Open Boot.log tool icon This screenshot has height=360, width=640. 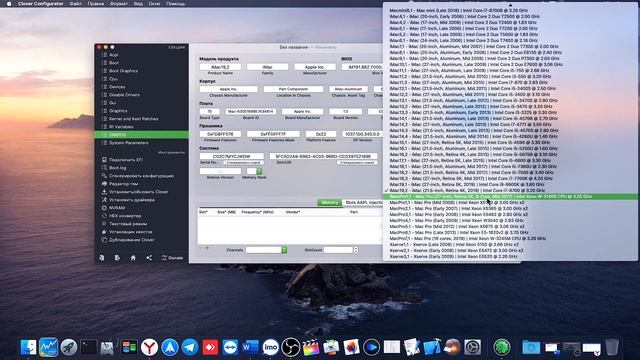(104, 168)
